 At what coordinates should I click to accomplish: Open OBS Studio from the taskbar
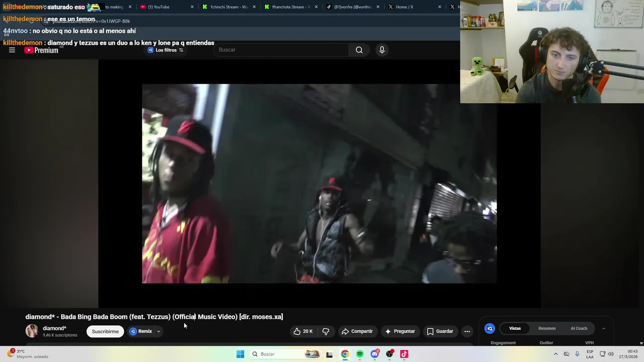click(389, 354)
